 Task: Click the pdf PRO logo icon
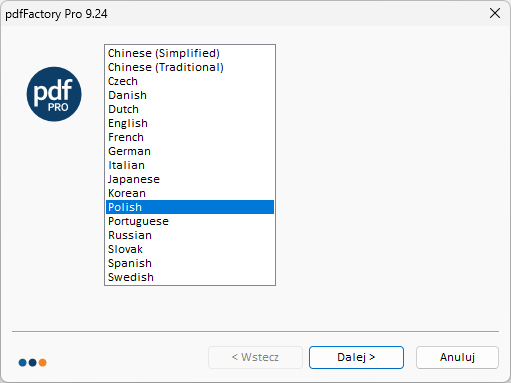[x=54, y=94]
